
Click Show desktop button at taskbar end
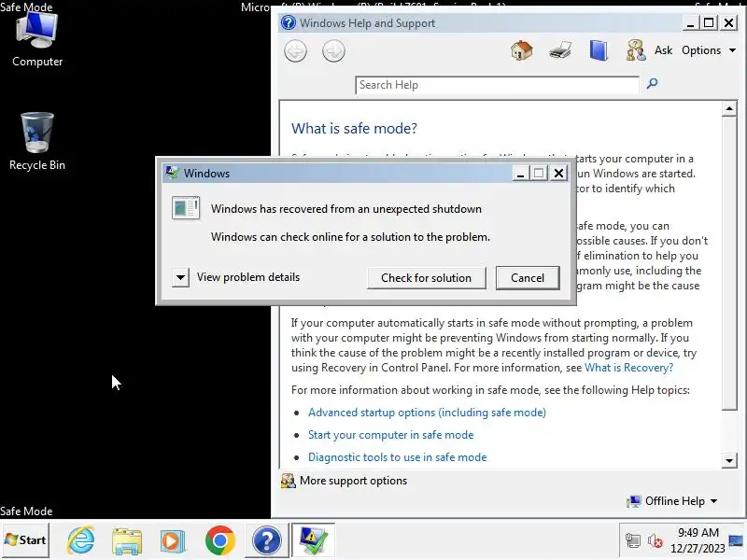(736, 540)
